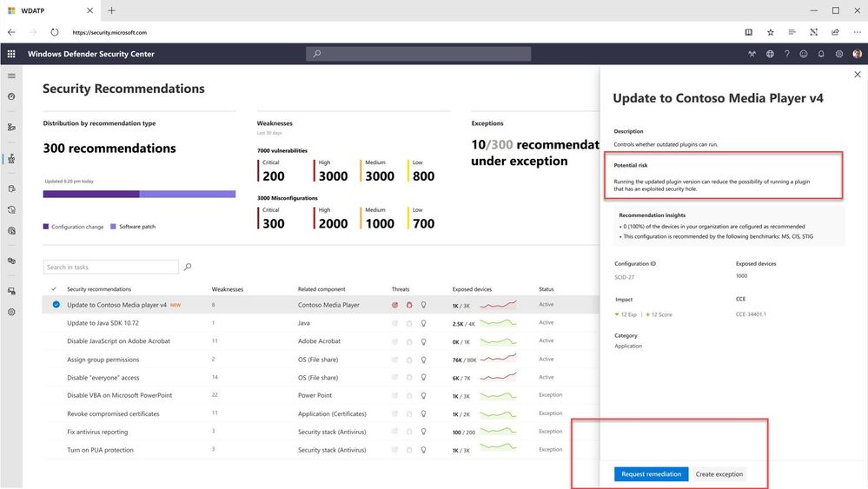Click the Request remediation button

[651, 474]
